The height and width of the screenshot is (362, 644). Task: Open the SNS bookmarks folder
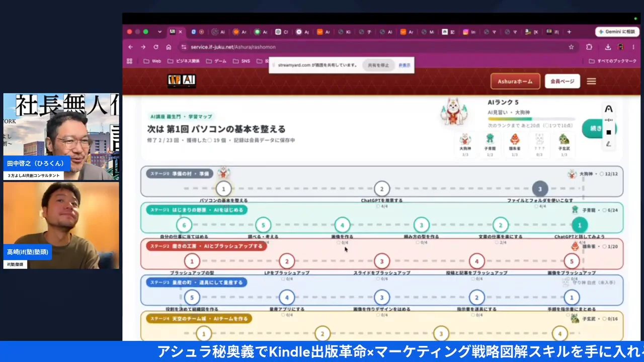(241, 61)
